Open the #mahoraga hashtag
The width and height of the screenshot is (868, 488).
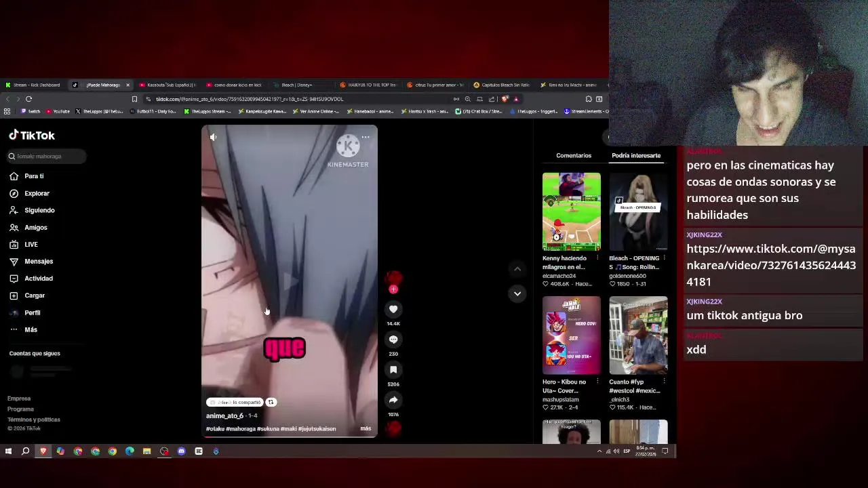[x=241, y=428]
